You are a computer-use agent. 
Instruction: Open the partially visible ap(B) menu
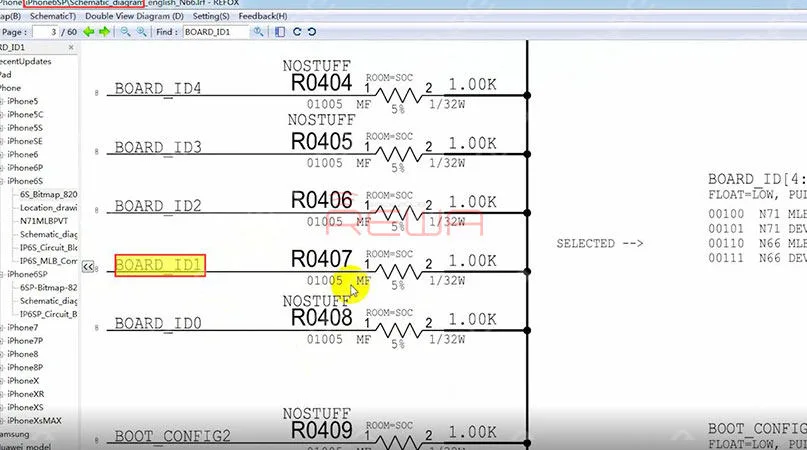click(10, 16)
